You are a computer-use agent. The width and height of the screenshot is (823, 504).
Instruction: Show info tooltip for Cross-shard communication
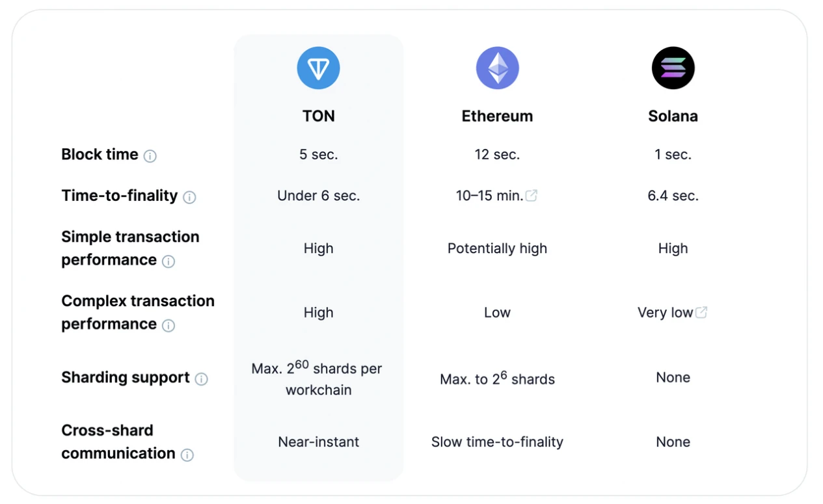pos(187,455)
